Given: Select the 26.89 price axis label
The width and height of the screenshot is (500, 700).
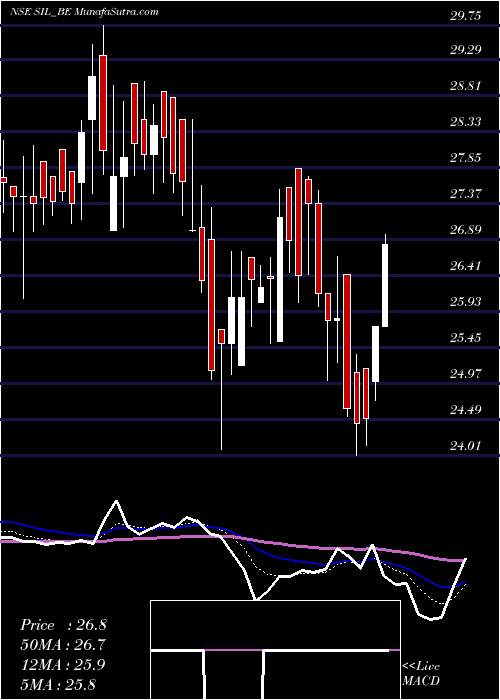Looking at the screenshot, I should pyautogui.click(x=466, y=230).
